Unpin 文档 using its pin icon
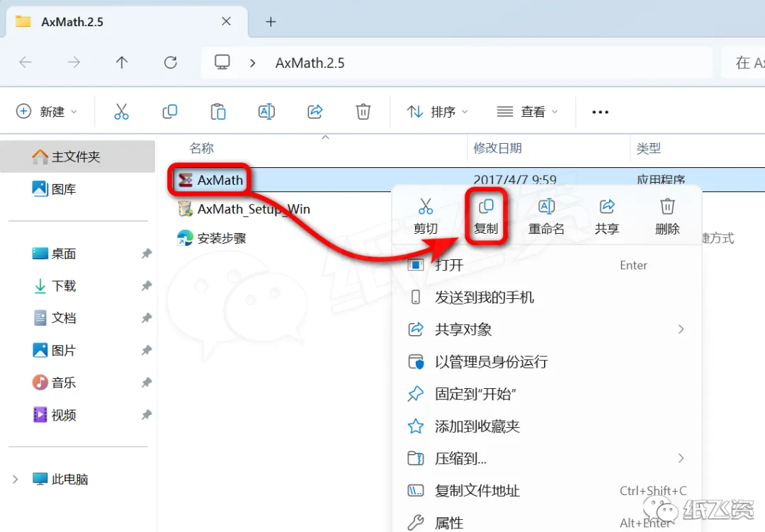Screen dimensions: 765x532 click(147, 318)
